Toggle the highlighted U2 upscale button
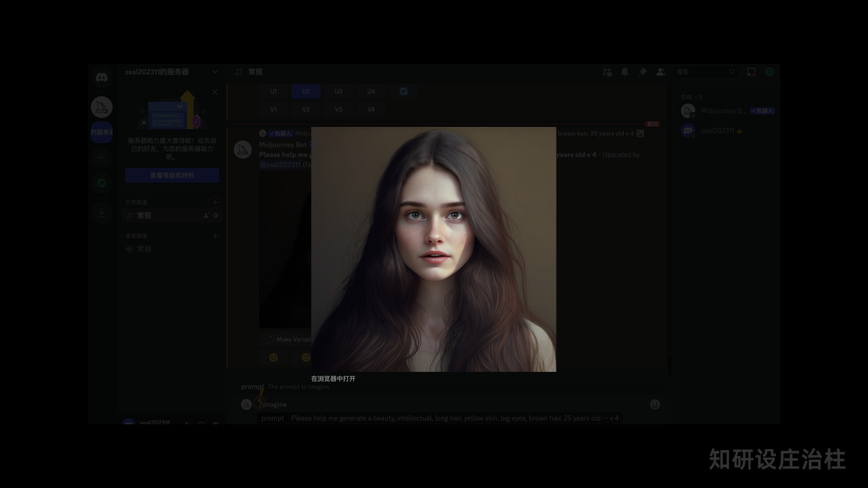 tap(306, 91)
